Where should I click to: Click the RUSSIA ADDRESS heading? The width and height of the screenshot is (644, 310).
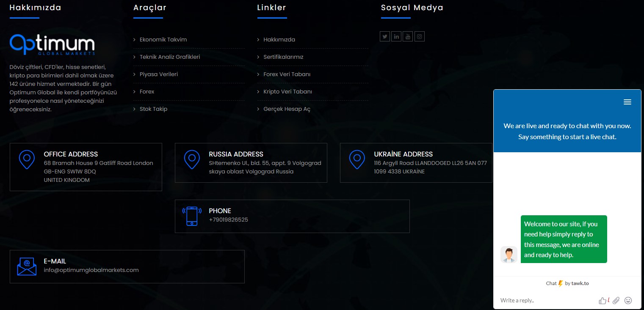click(x=236, y=154)
